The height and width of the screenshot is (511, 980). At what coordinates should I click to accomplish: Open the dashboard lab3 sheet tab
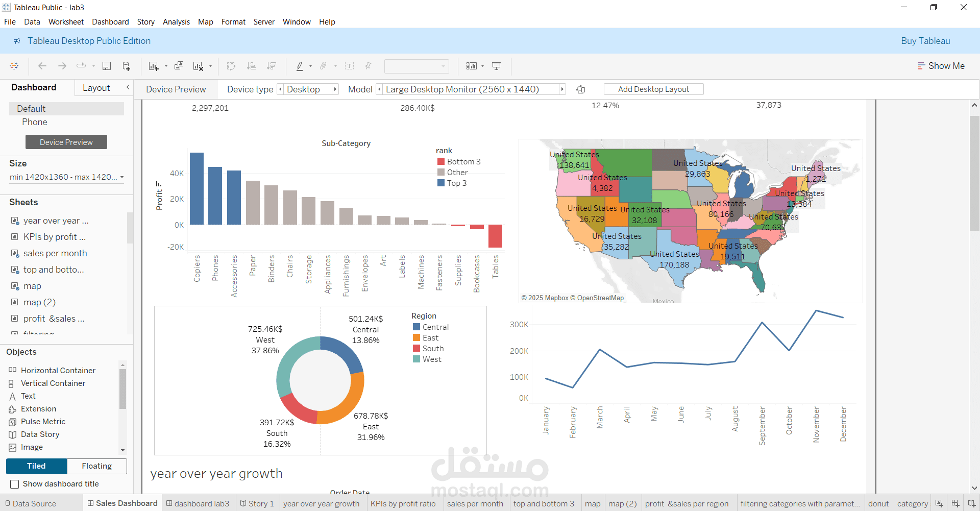(198, 503)
